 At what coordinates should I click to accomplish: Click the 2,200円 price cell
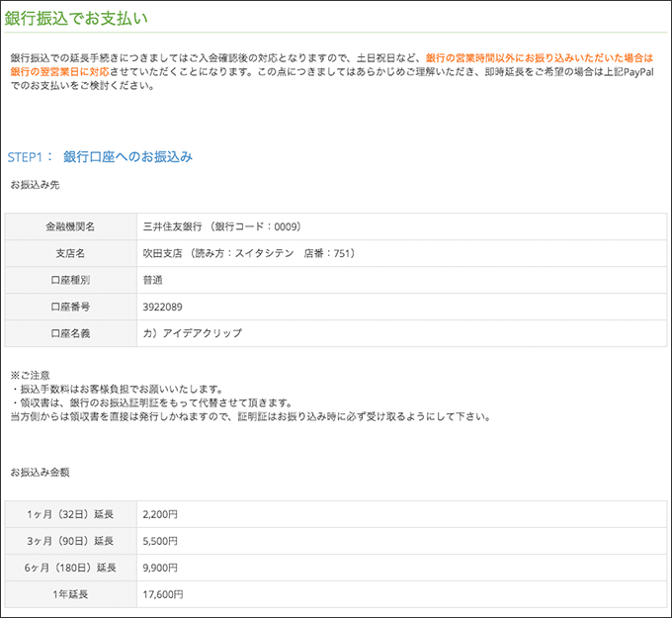[401, 514]
